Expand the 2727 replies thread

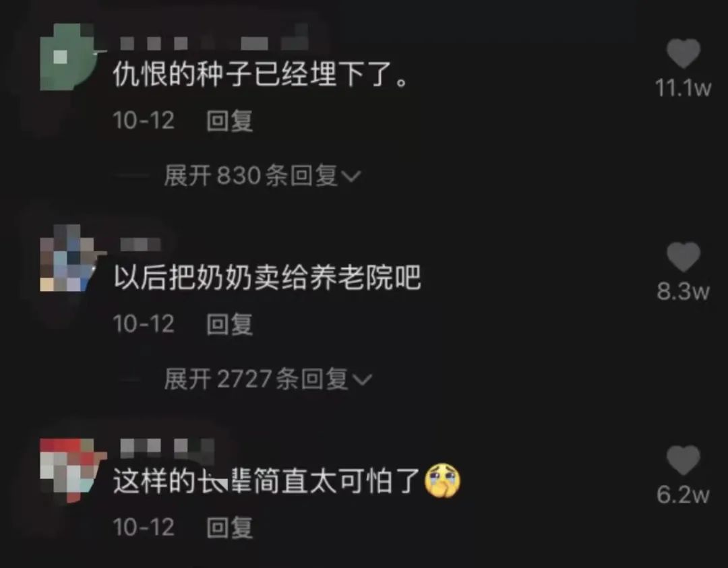[268, 379]
